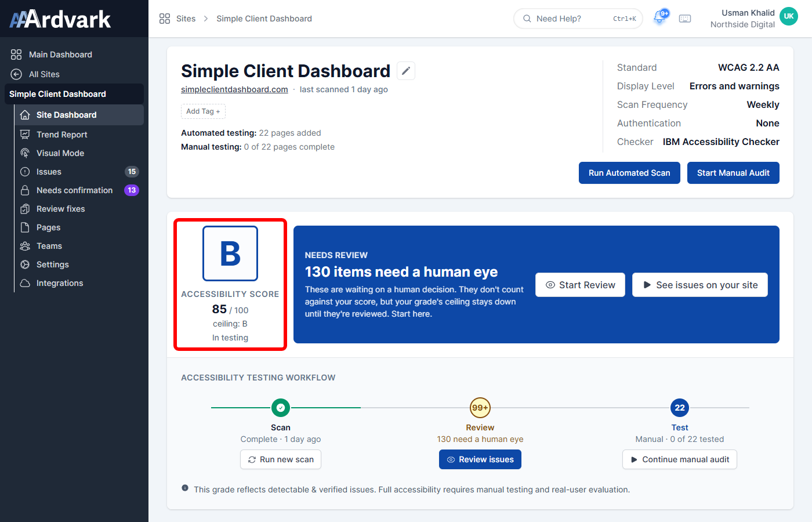Click the IBM Accessibility Checker value
The height and width of the screenshot is (522, 812).
coord(721,142)
